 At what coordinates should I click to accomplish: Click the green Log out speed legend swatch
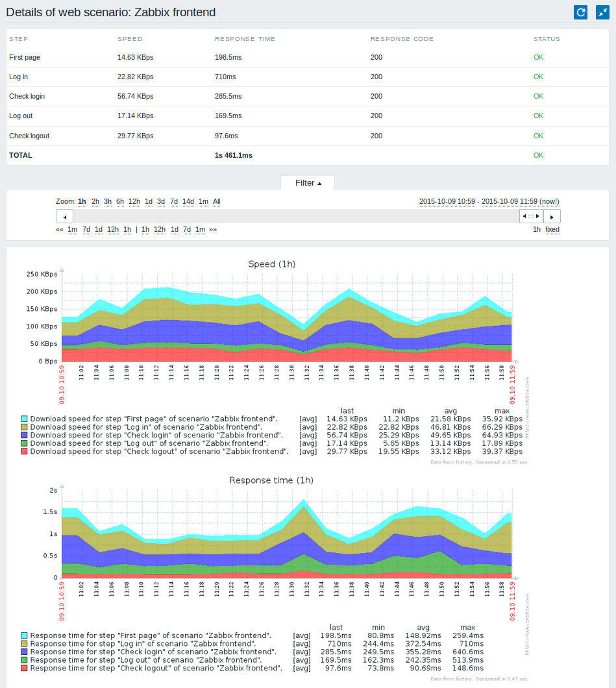(x=24, y=443)
